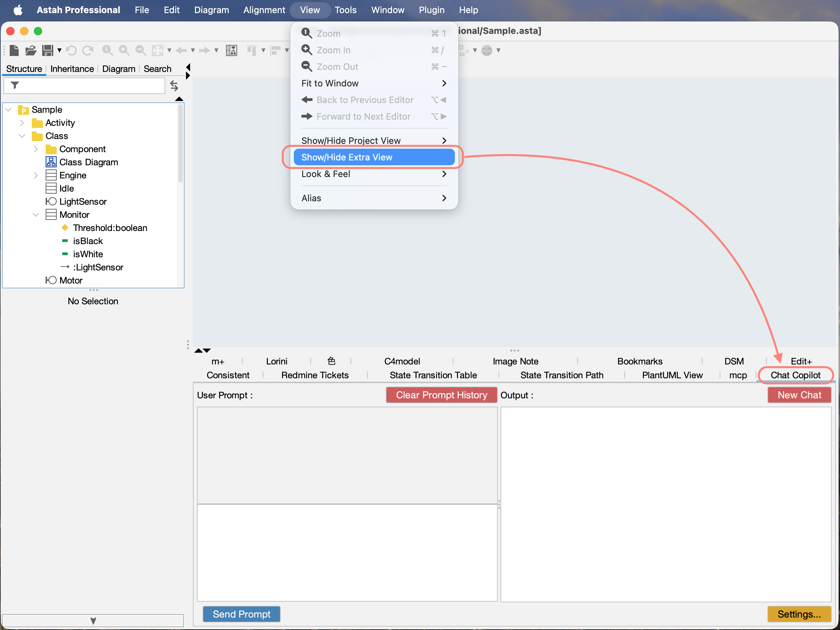The width and height of the screenshot is (840, 630).
Task: Click the sync arrows beside the filter field
Action: click(x=174, y=85)
